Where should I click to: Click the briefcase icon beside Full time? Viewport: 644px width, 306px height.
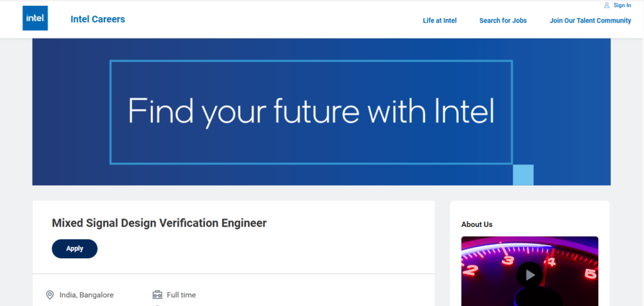157,295
